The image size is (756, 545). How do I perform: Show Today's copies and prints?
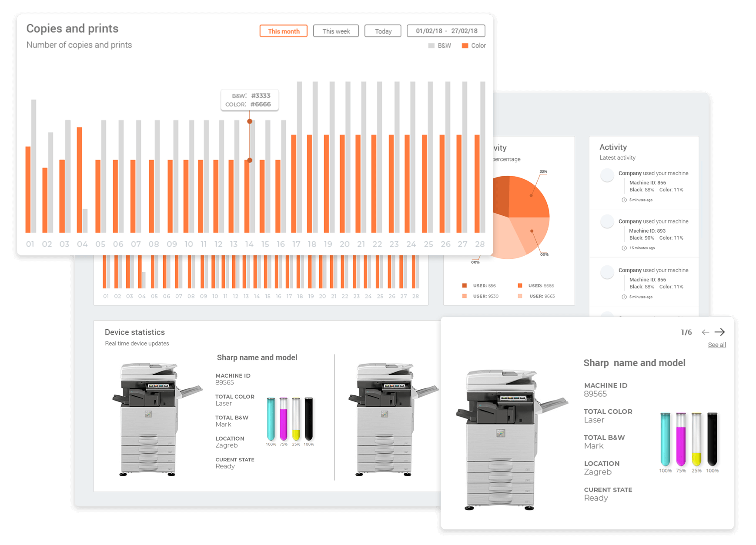(x=383, y=31)
